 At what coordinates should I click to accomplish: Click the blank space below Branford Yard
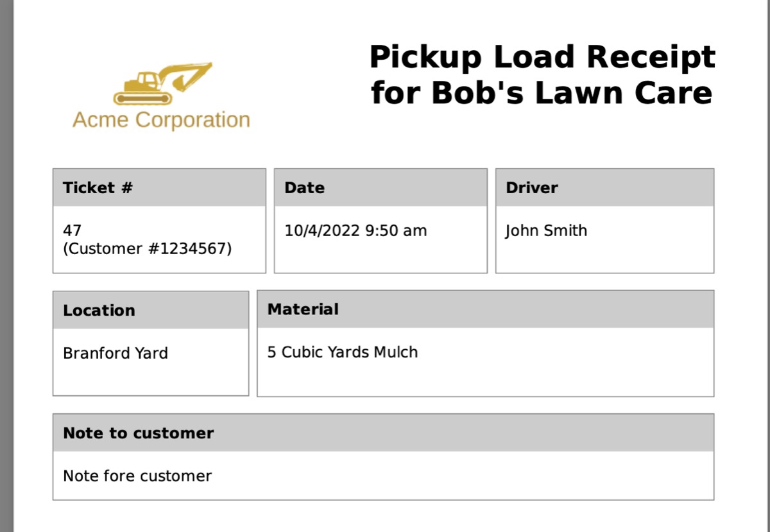pos(151,379)
